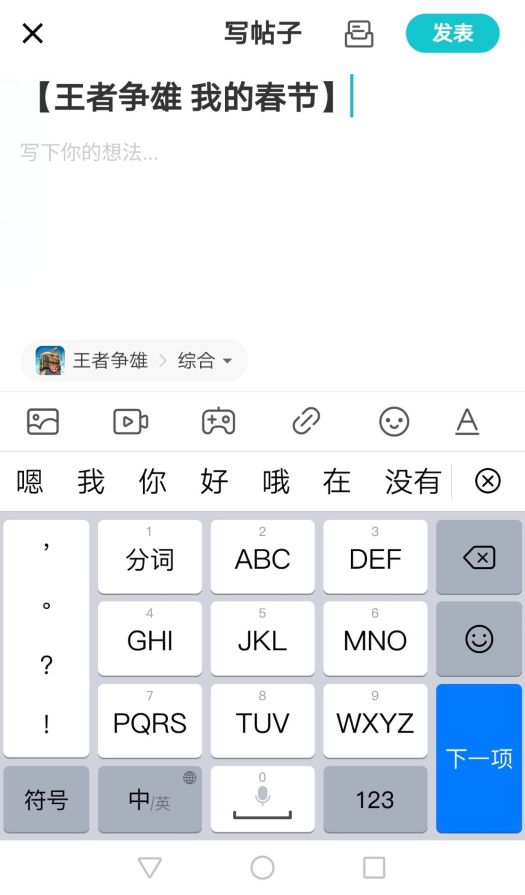Expand the 综合 category dropdown
Screen dimensions: 525x895
205,361
